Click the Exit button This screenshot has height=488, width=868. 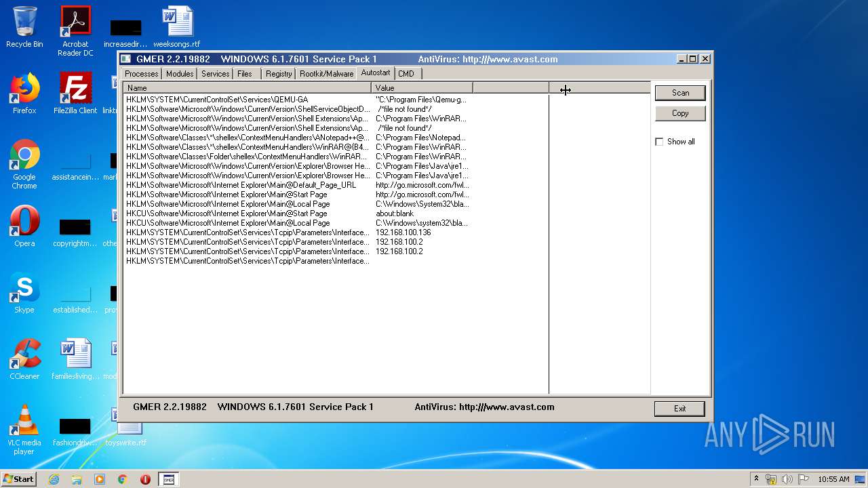pos(679,409)
